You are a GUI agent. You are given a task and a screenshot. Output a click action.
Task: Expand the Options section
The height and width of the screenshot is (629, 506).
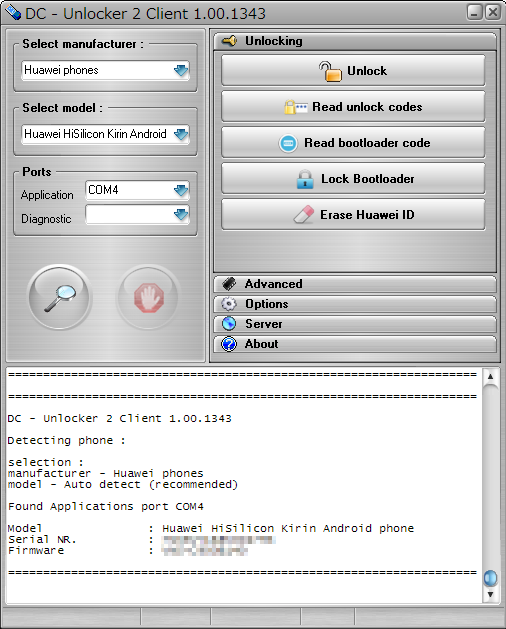click(x=355, y=304)
